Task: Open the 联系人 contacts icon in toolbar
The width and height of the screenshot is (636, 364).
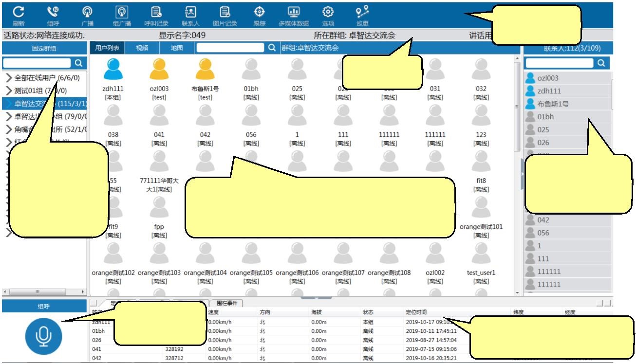Action: pyautogui.click(x=190, y=12)
